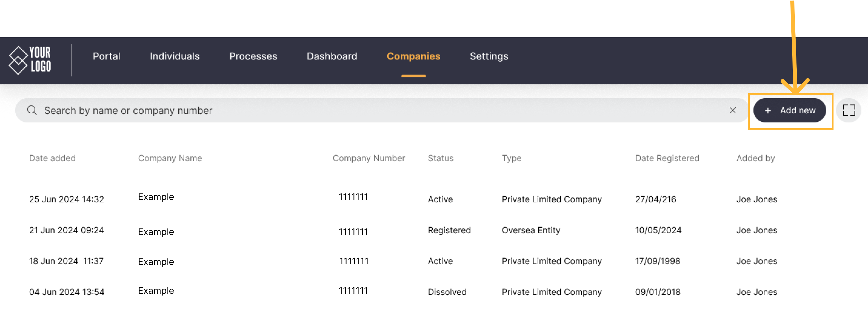Screen dimensions: 868x331
Task: Open the Dashboard tab
Action: [x=332, y=56]
